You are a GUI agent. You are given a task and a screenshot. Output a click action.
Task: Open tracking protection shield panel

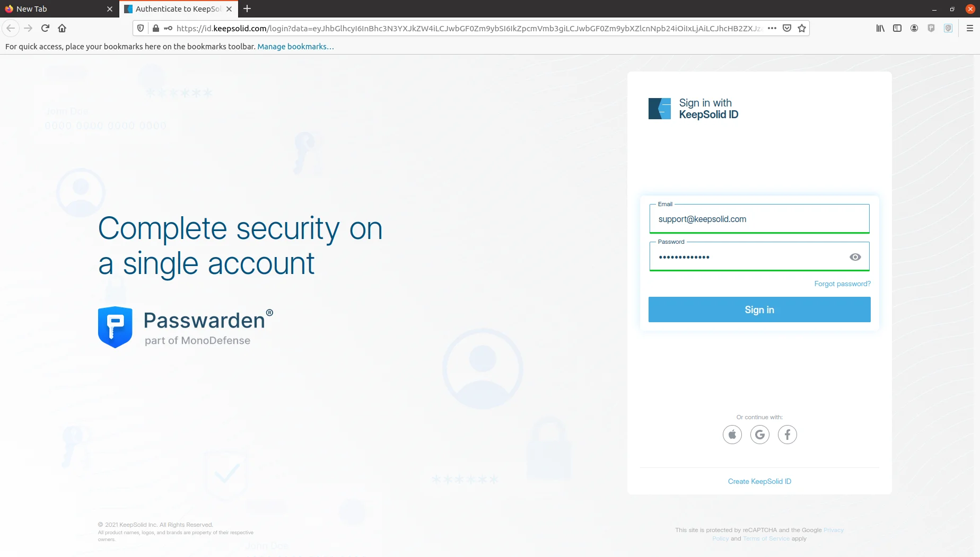(141, 28)
